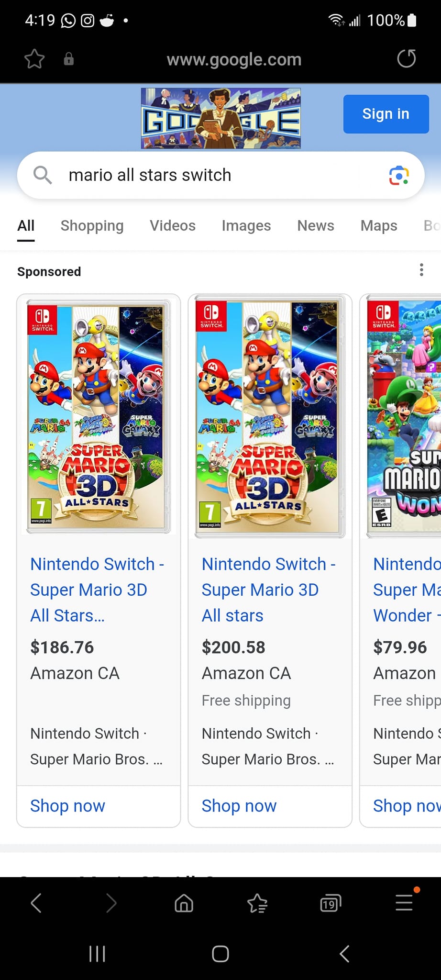Tap Android recent apps button

click(97, 954)
